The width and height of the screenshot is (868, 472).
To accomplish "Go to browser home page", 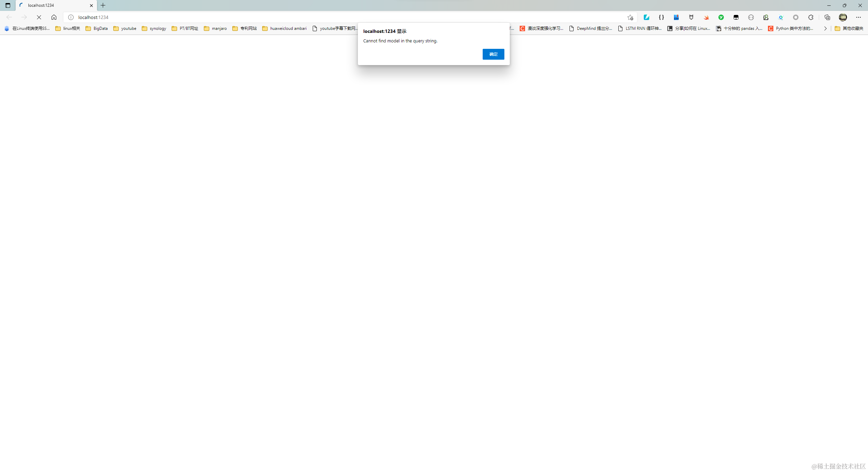I will point(54,17).
